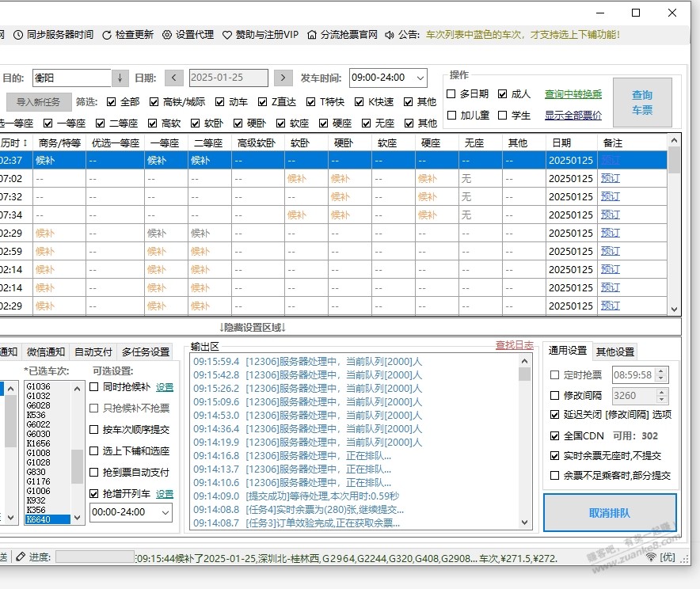Open the official website home icon

click(x=312, y=35)
